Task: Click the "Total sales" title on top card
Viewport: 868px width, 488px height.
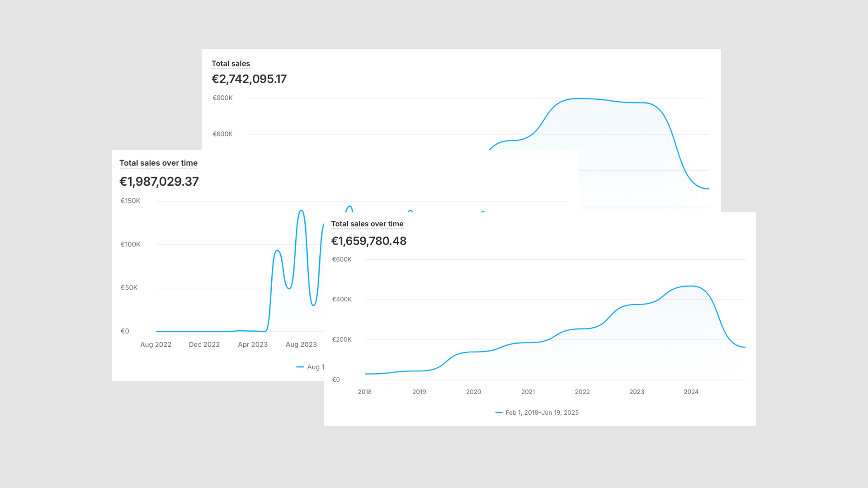Action: 231,64
